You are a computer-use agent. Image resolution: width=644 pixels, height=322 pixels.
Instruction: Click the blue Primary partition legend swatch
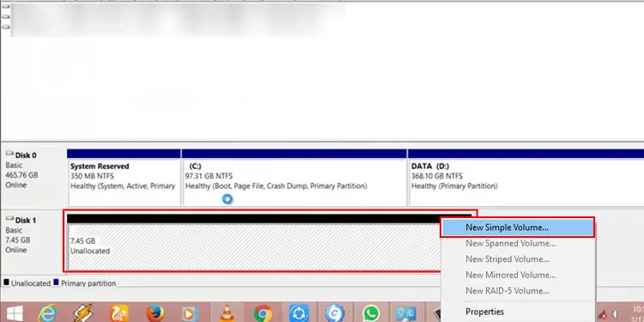pyautogui.click(x=57, y=283)
